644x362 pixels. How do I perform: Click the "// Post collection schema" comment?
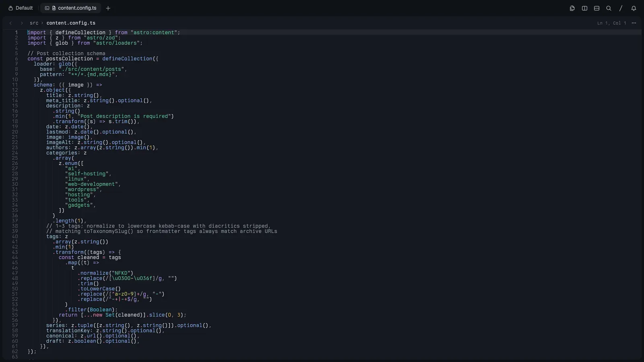(66, 53)
